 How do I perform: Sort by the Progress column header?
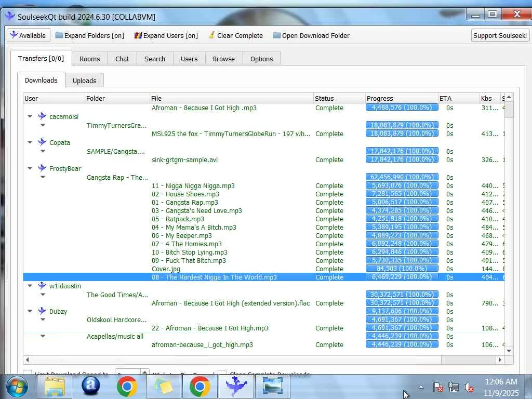(x=402, y=98)
